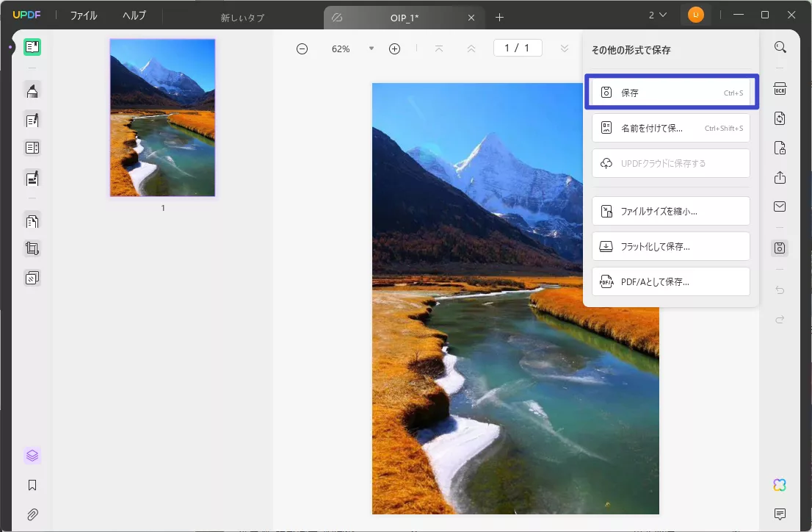The height and width of the screenshot is (532, 812).
Task: Open the Organize Pages tool
Action: coord(32,221)
